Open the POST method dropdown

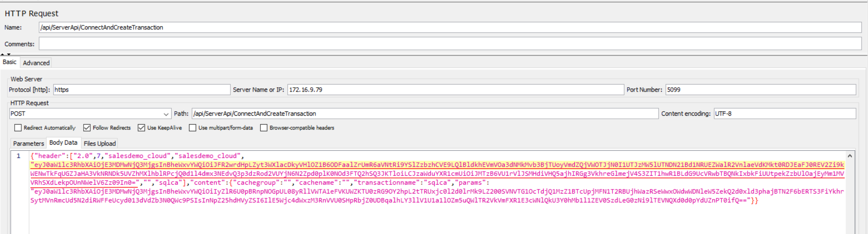(x=166, y=114)
